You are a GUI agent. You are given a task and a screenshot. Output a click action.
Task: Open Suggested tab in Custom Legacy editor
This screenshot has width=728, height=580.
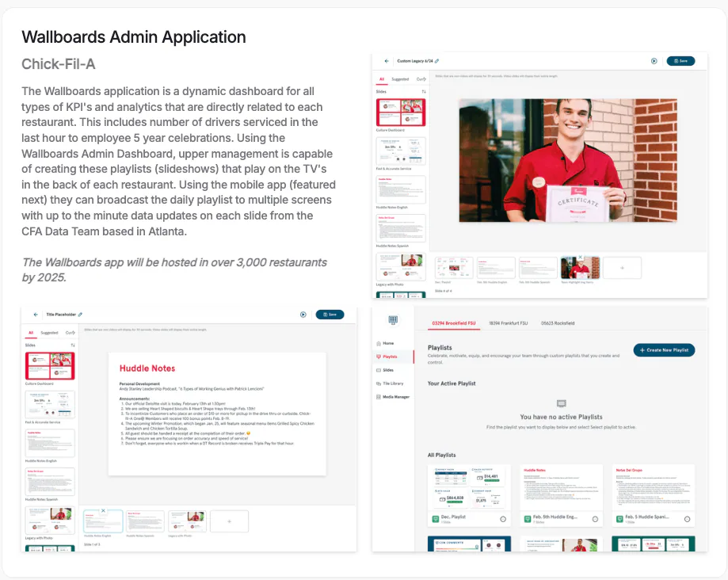(400, 79)
